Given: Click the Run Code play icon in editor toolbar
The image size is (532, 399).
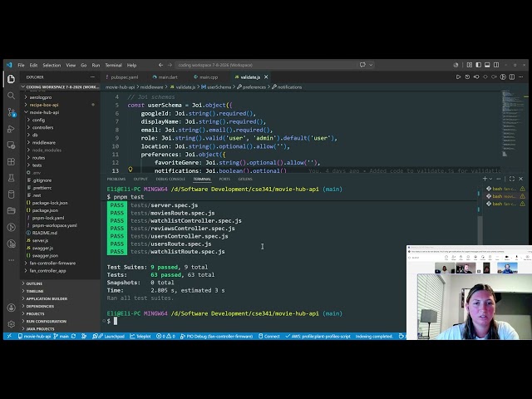Looking at the screenshot, I should coord(458,77).
